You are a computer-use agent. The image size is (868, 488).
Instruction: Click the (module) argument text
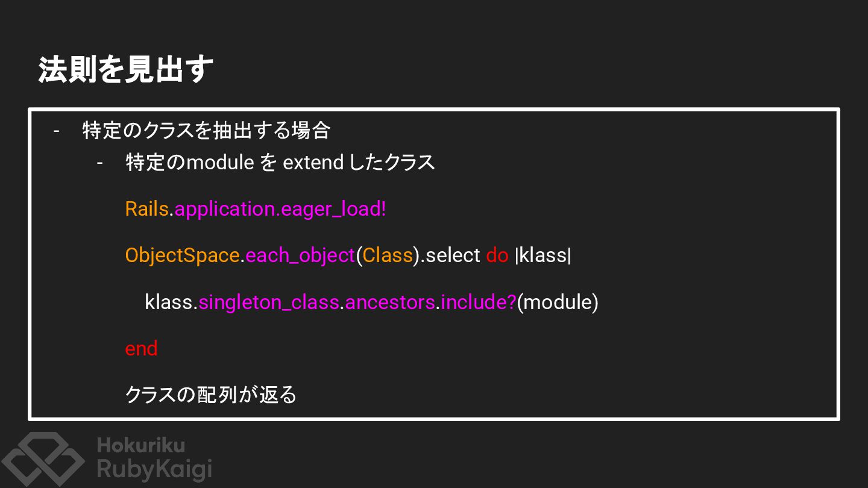coord(558,302)
